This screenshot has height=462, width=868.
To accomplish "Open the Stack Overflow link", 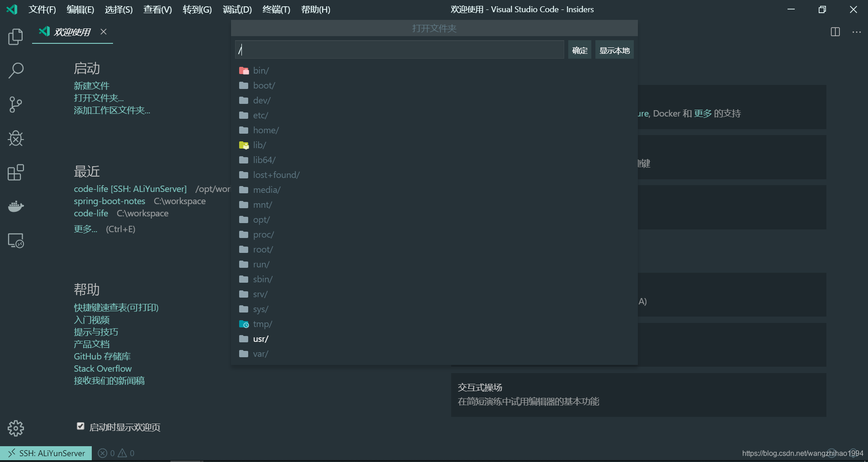I will 103,369.
